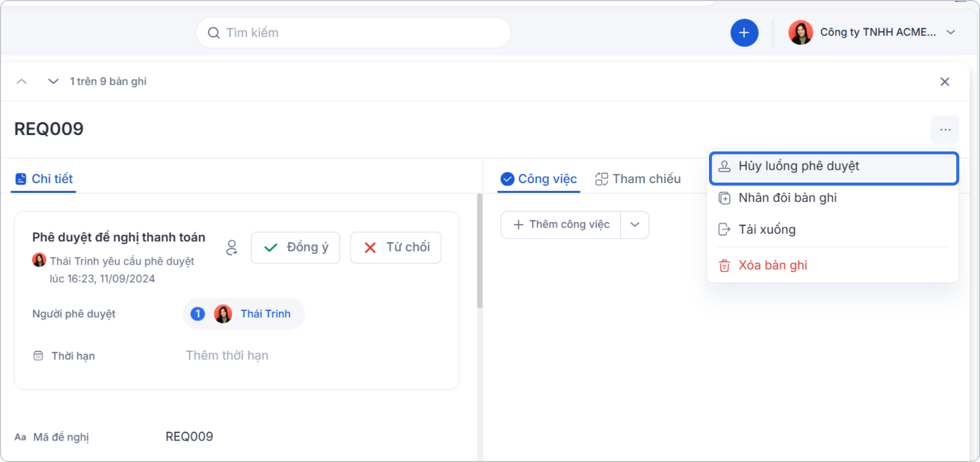Image resolution: width=980 pixels, height=462 pixels.
Task: Expand the Công ty TNHH ACME dropdown
Action: [x=950, y=32]
